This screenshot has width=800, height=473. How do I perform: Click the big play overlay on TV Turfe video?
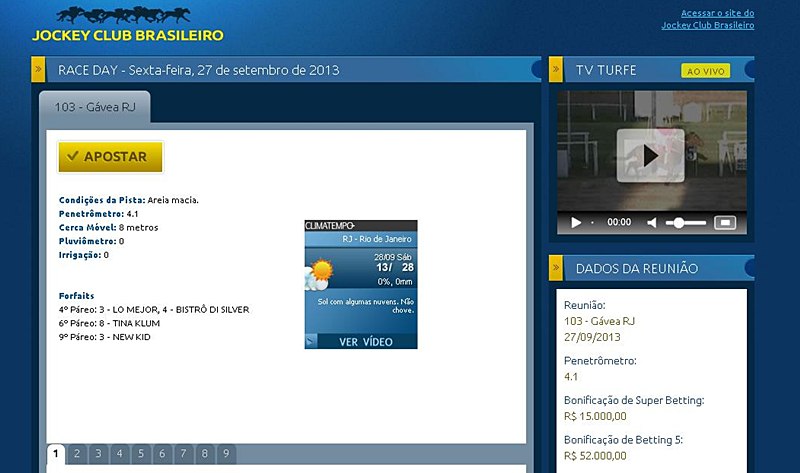pos(651,156)
